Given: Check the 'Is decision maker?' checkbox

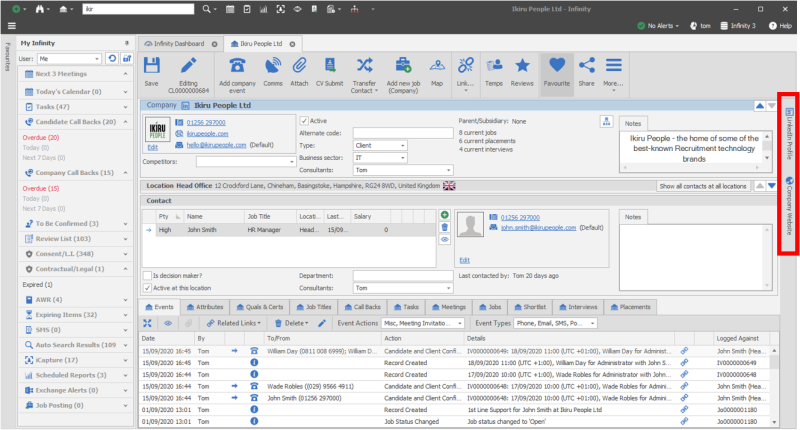Looking at the screenshot, I should [147, 275].
